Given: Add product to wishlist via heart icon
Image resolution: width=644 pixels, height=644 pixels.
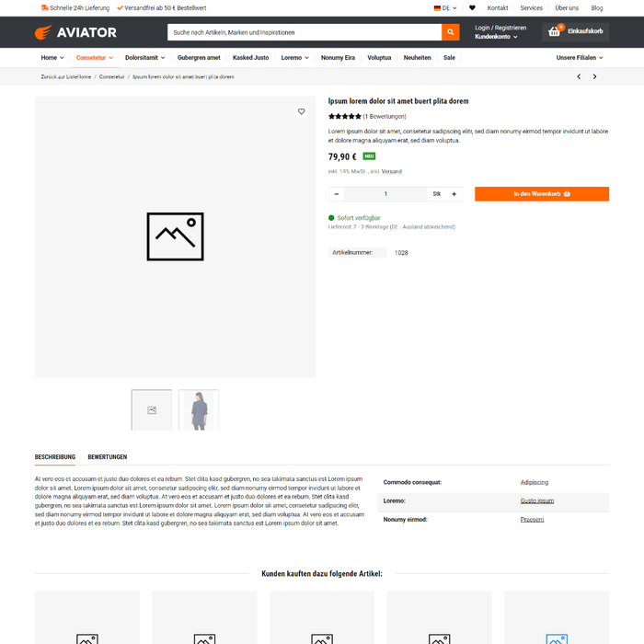Looking at the screenshot, I should [x=301, y=111].
